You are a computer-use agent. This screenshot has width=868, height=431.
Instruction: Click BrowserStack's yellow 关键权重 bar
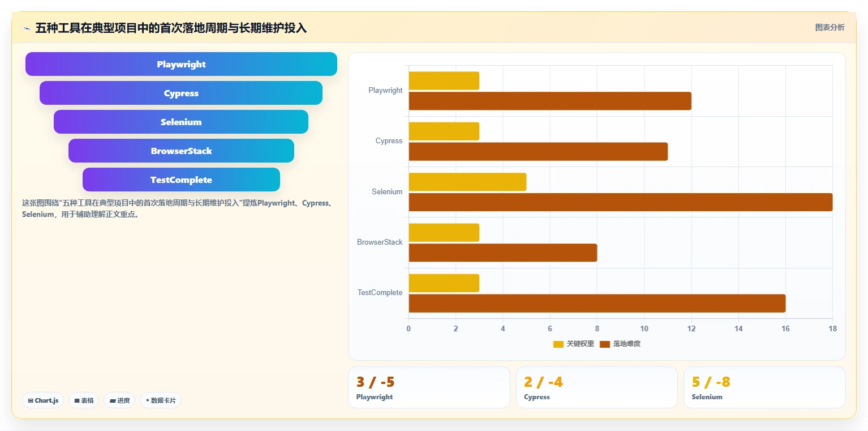(444, 232)
